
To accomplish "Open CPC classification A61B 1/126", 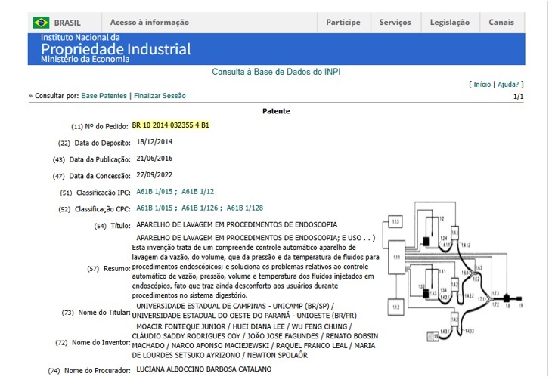I will point(200,208).
